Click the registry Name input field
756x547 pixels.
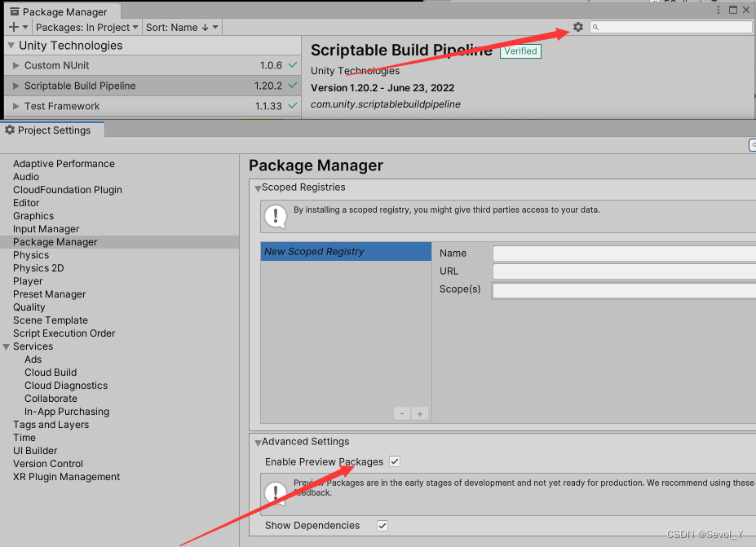[624, 254]
